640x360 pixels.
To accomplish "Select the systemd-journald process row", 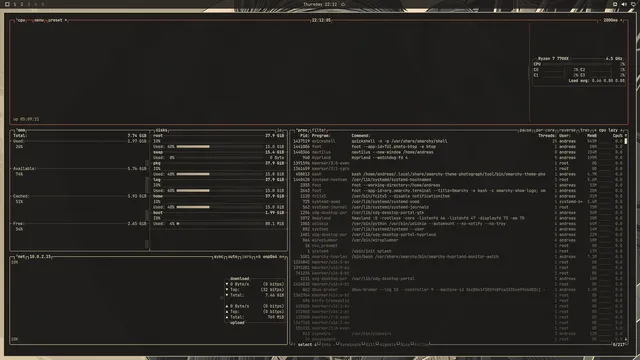I will click(457, 207).
